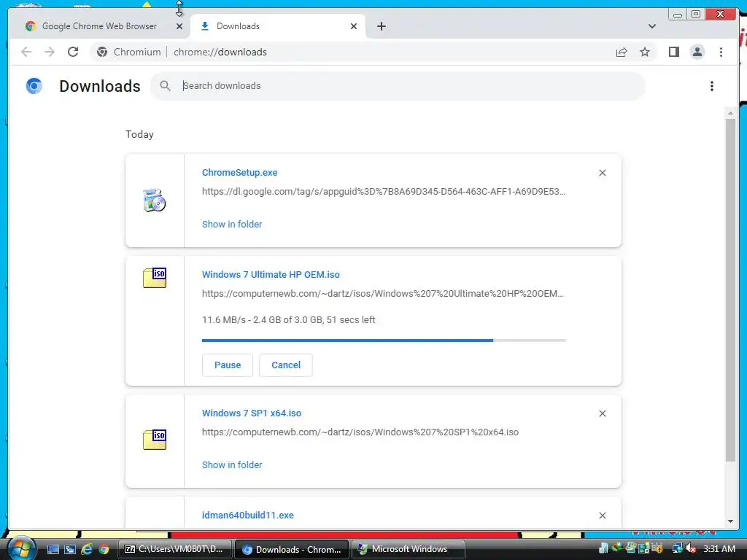Focus the chrome://downloads address bar

pyautogui.click(x=220, y=52)
